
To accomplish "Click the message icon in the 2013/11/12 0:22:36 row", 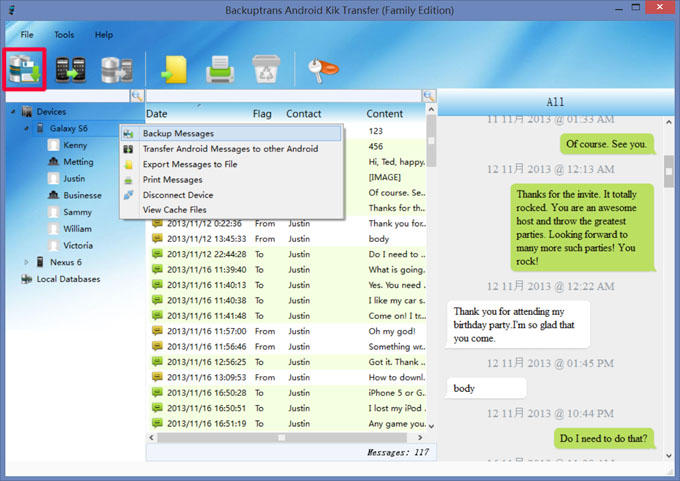I will 157,223.
